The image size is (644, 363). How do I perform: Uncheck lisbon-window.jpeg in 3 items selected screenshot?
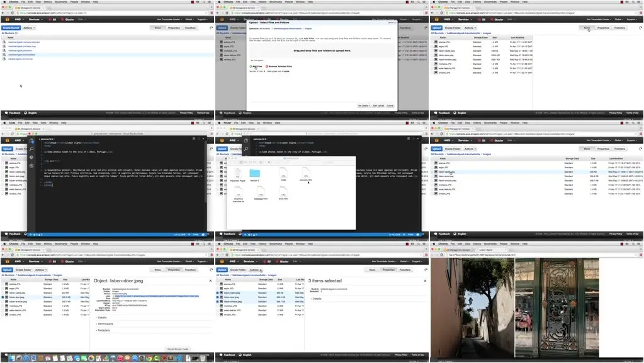218,302
